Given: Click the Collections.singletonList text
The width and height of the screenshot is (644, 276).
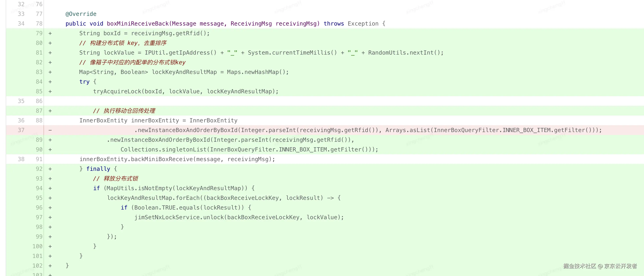Looking at the screenshot, I should (x=164, y=149).
